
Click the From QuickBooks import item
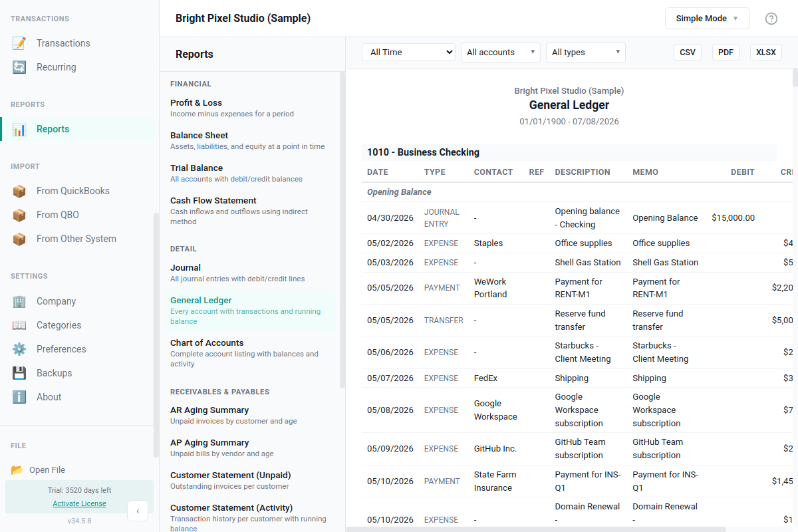78,191
